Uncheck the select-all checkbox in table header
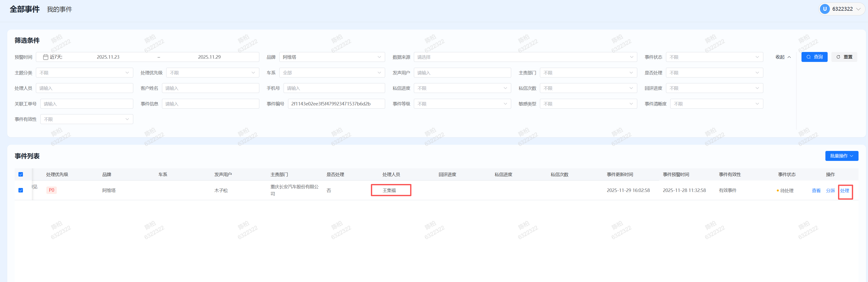868x282 pixels. 21,174
